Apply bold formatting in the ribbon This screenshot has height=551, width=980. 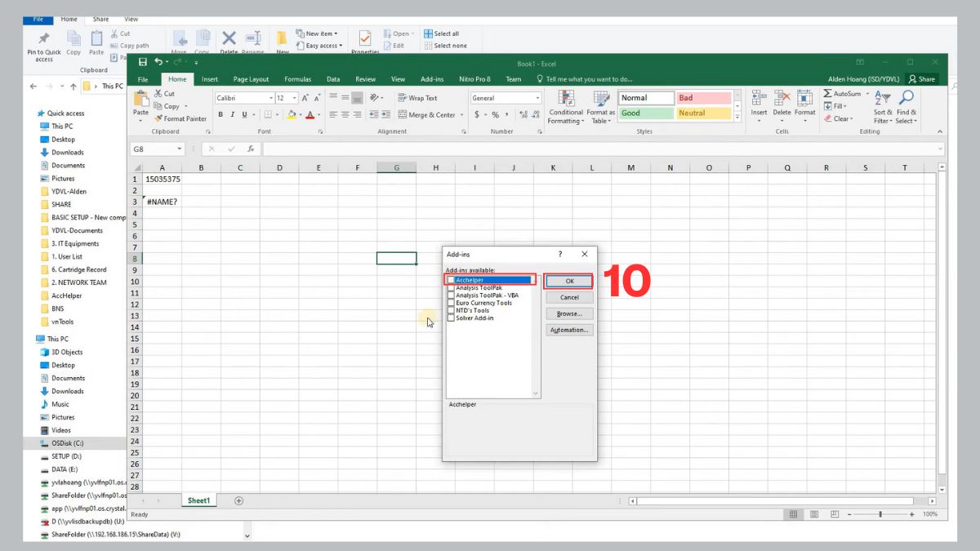pos(221,115)
